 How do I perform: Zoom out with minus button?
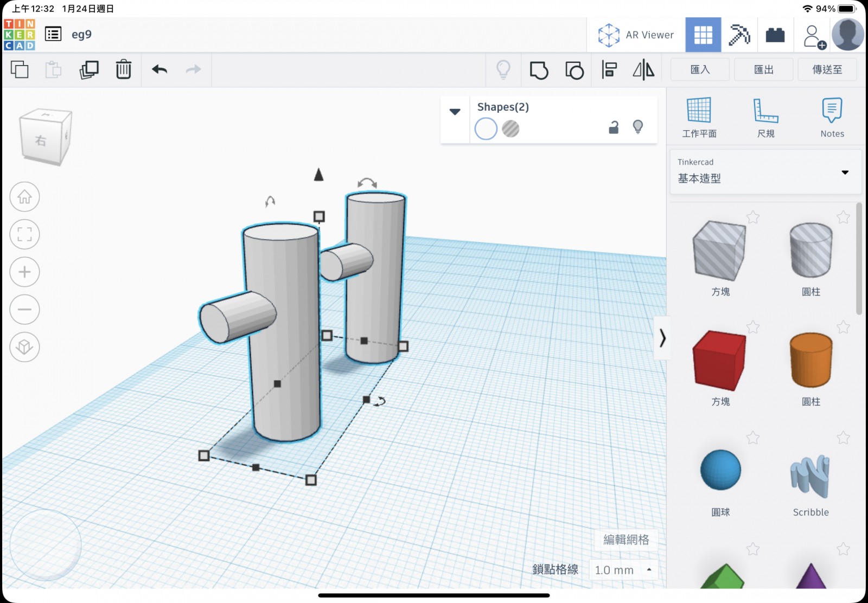click(25, 310)
